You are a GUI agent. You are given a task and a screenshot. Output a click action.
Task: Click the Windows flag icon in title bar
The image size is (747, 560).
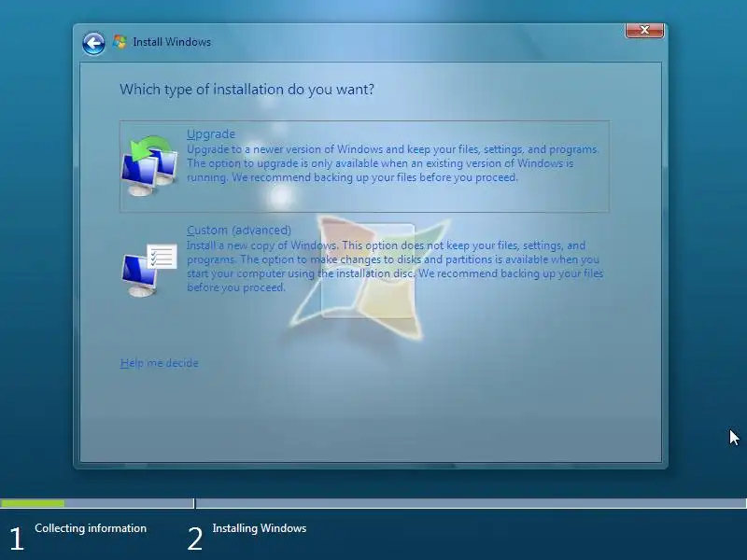coord(120,42)
